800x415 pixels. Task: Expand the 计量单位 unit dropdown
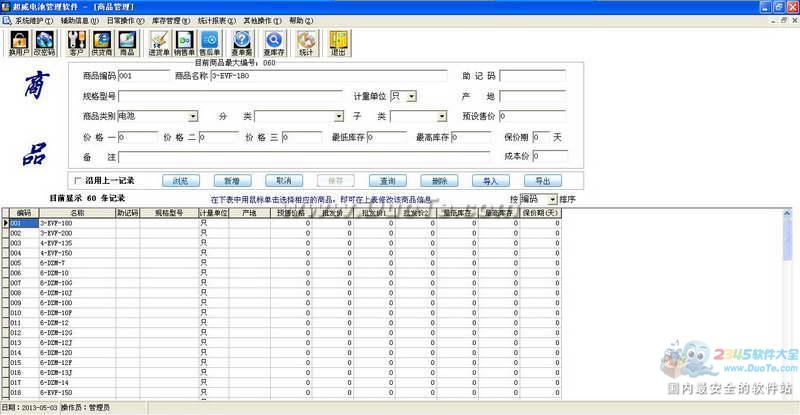click(412, 96)
